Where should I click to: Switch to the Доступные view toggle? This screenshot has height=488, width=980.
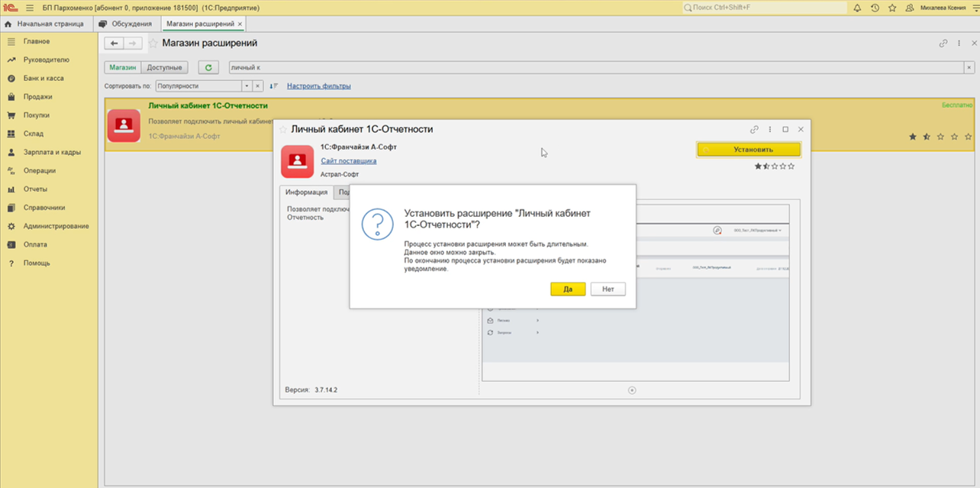pyautogui.click(x=164, y=68)
